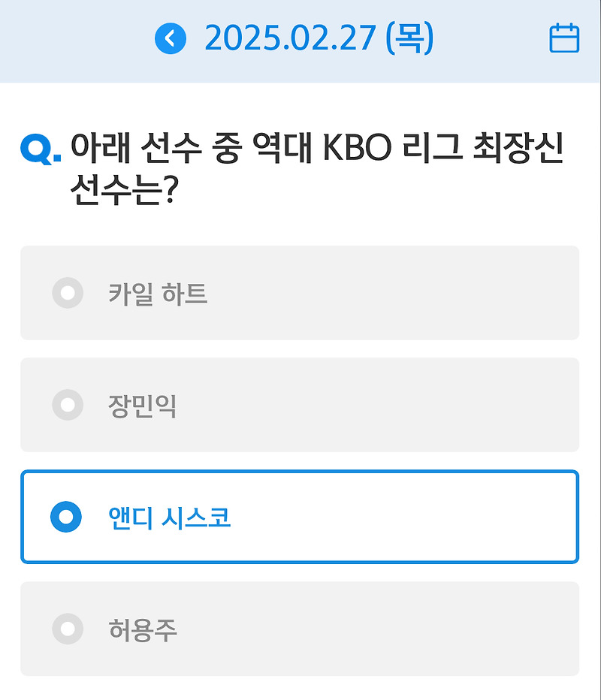The image size is (601, 700).
Task: Select the 장민익 radio button
Action: (68, 405)
